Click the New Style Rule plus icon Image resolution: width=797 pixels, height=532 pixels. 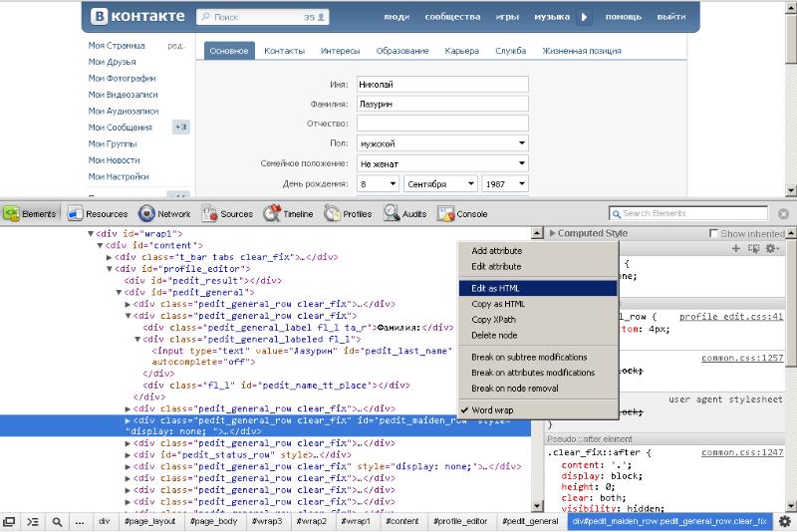coord(736,248)
